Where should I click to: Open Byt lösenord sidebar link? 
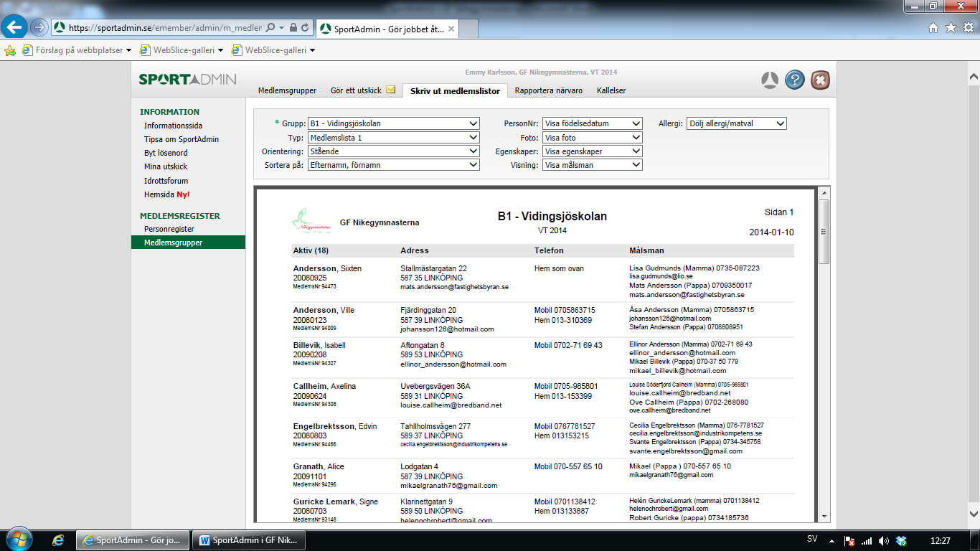166,153
